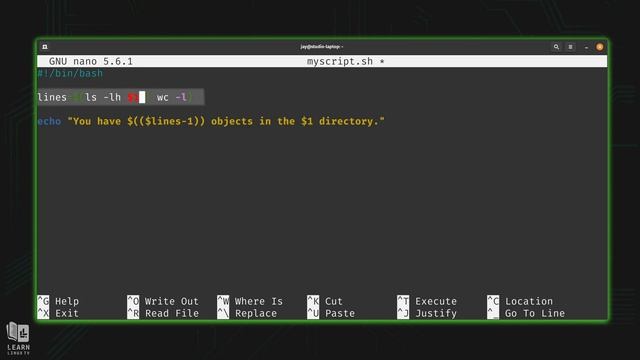Viewport: 640px width, 360px height.
Task: Click the GNU nano 5.6.1 version text
Action: (x=91, y=62)
